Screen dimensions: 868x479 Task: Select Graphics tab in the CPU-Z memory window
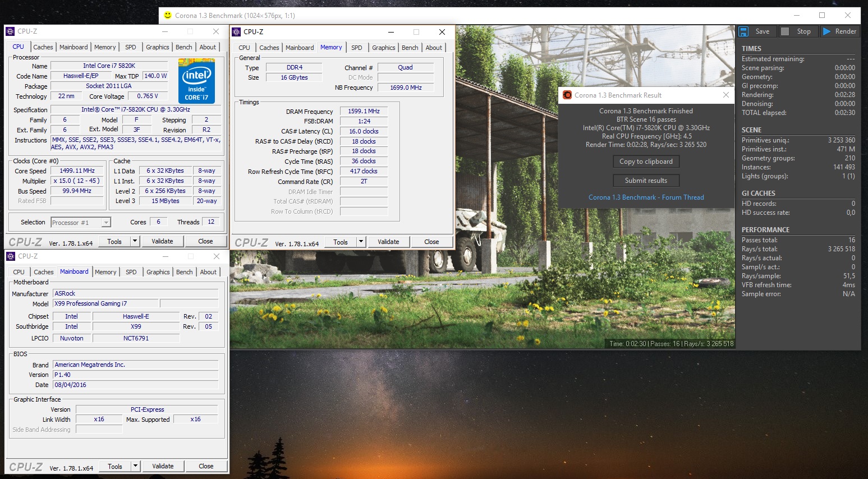(x=384, y=48)
